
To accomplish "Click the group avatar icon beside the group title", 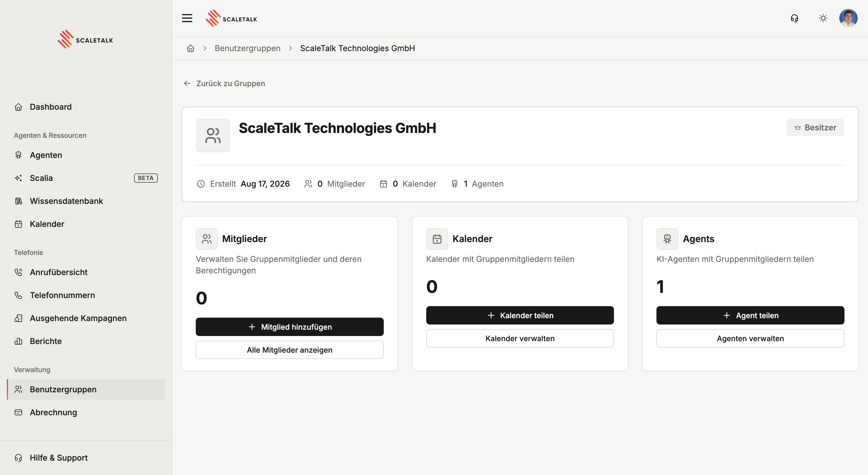I will pyautogui.click(x=213, y=136).
